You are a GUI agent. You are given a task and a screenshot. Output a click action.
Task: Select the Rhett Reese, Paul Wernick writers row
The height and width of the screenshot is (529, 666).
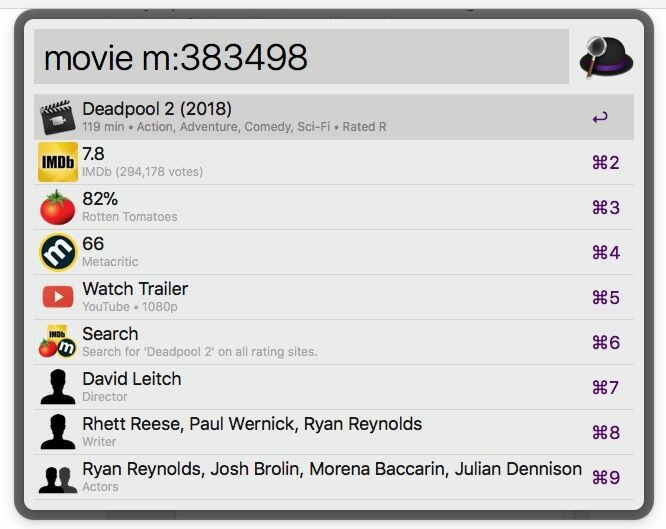point(333,433)
